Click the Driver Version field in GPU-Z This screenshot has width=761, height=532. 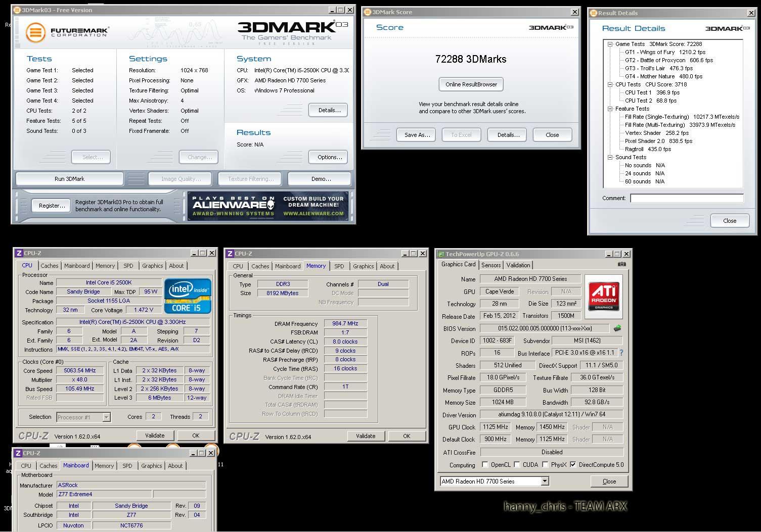pyautogui.click(x=551, y=414)
